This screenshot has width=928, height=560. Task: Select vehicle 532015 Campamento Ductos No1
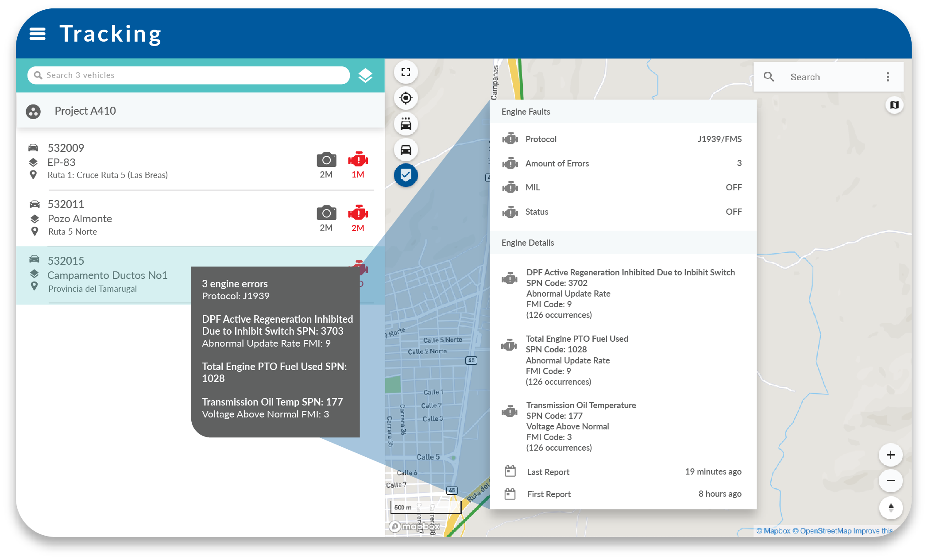[x=106, y=275]
